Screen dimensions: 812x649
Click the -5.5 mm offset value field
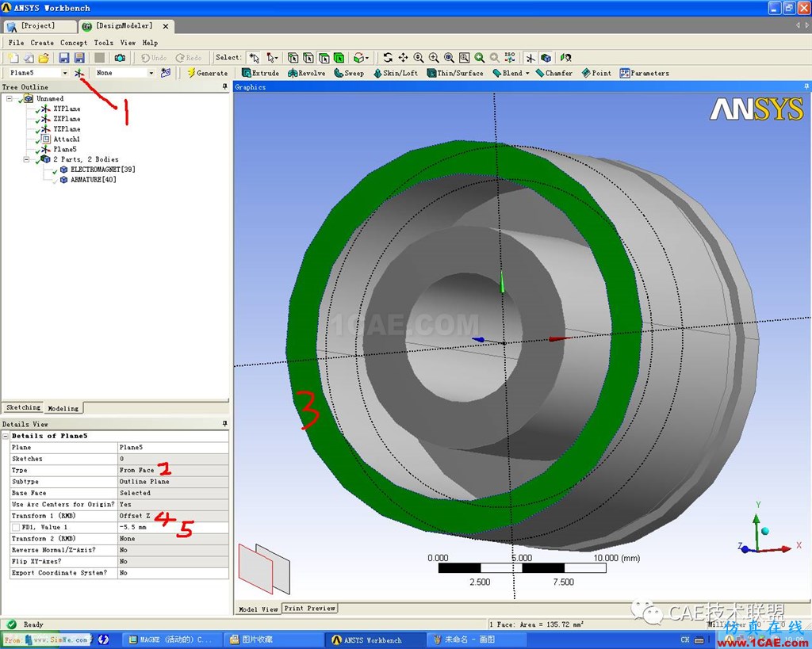[x=173, y=528]
